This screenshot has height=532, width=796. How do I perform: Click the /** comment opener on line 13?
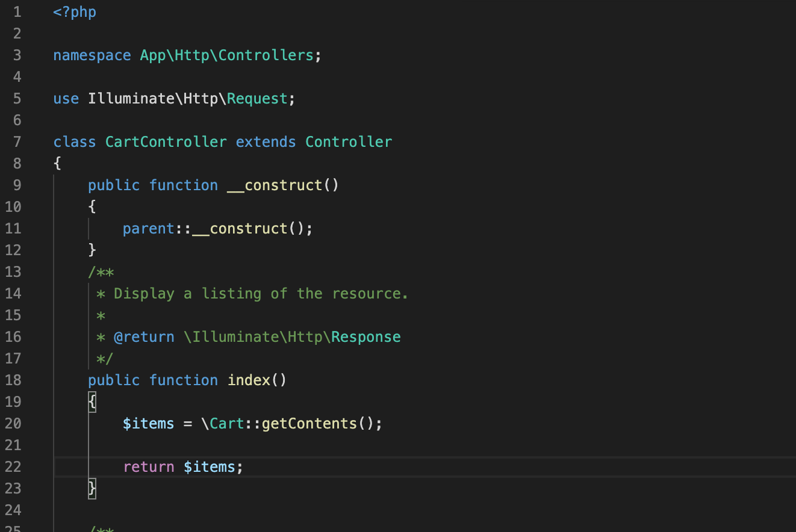click(x=101, y=272)
